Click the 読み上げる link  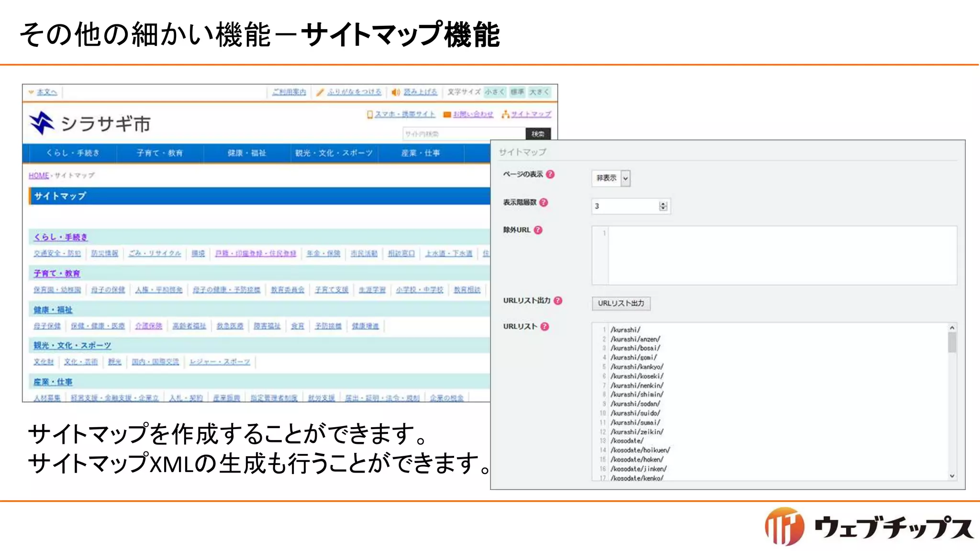(x=420, y=92)
